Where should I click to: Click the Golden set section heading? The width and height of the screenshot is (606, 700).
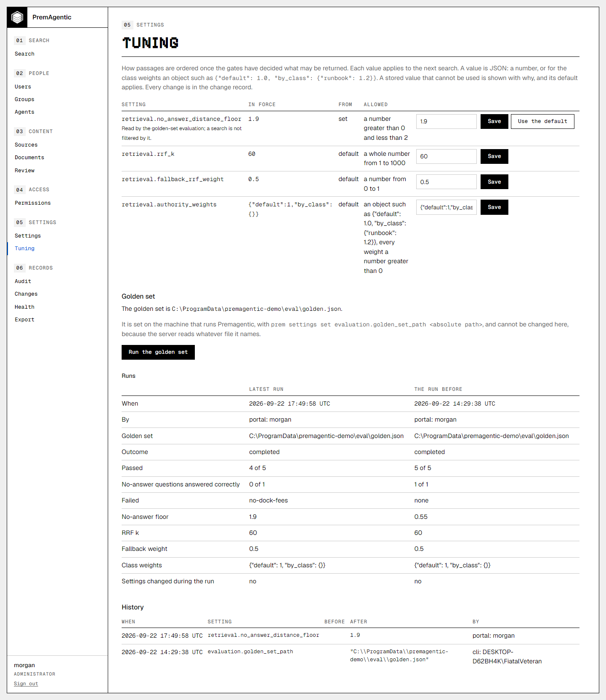click(138, 297)
